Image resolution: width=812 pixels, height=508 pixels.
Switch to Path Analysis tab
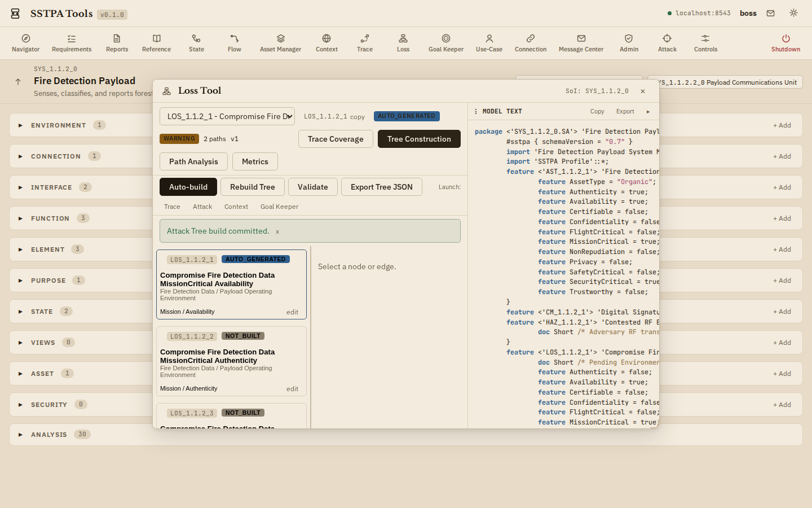[193, 161]
